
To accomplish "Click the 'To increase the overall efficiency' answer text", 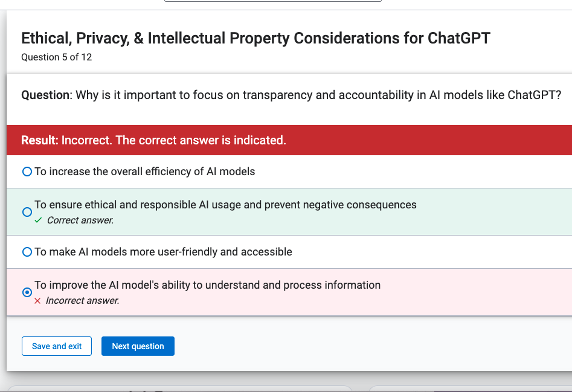I will [145, 172].
